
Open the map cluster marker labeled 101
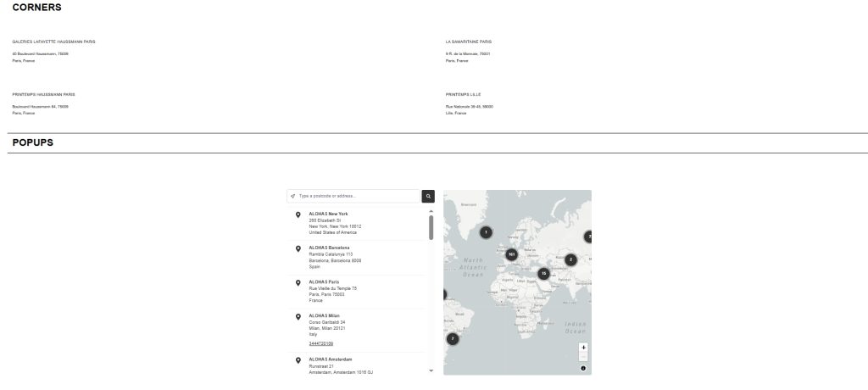[511, 254]
